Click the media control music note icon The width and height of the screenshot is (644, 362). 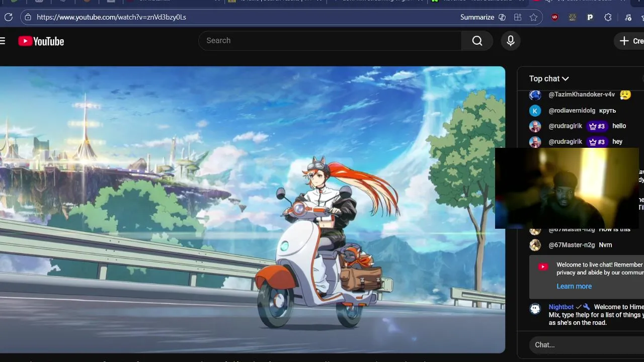(x=628, y=17)
